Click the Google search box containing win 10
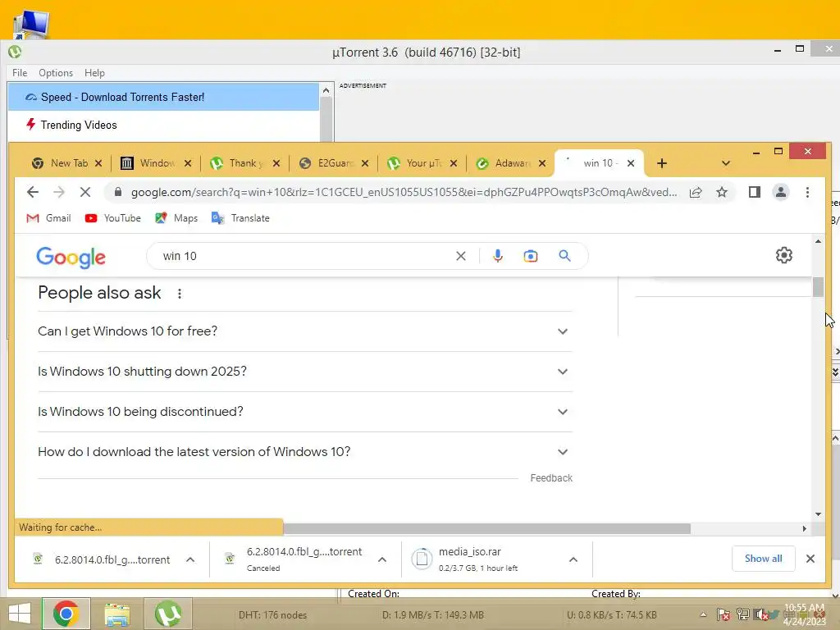 (305, 256)
